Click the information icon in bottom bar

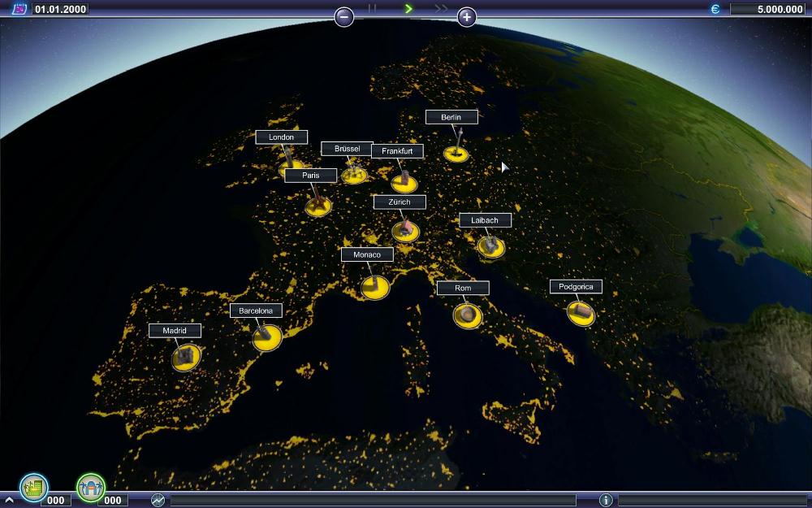[605, 500]
